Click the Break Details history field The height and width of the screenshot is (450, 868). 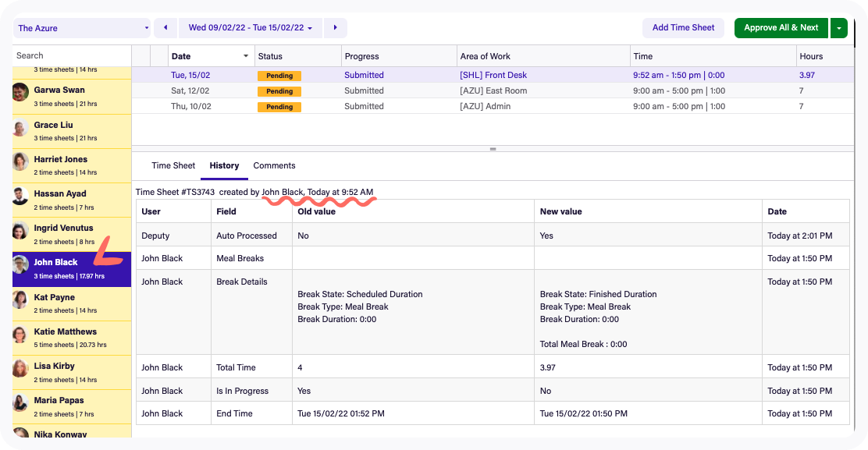[242, 282]
